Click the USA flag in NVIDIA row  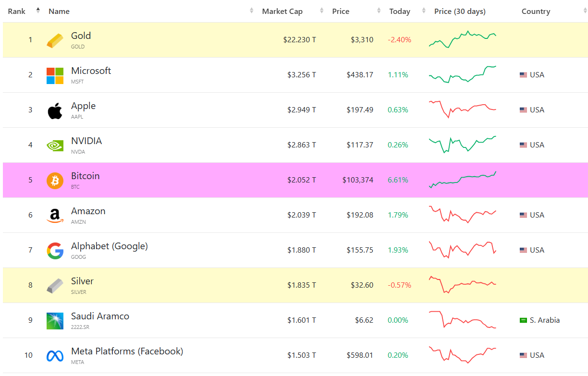523,145
